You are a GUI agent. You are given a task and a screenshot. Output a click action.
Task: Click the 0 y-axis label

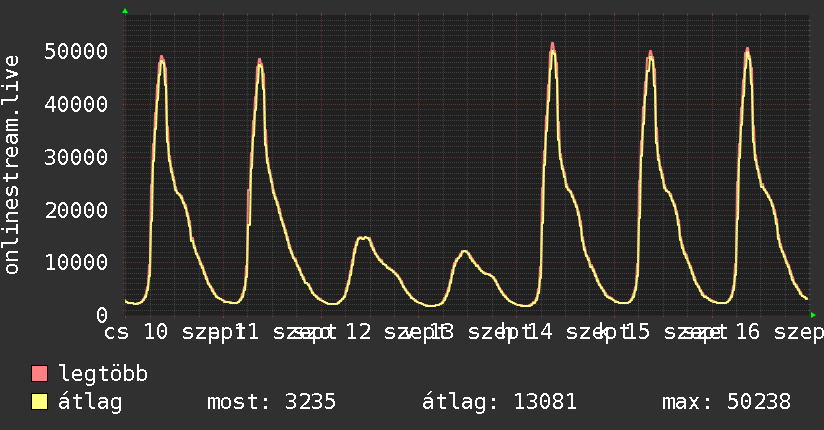[x=102, y=315]
